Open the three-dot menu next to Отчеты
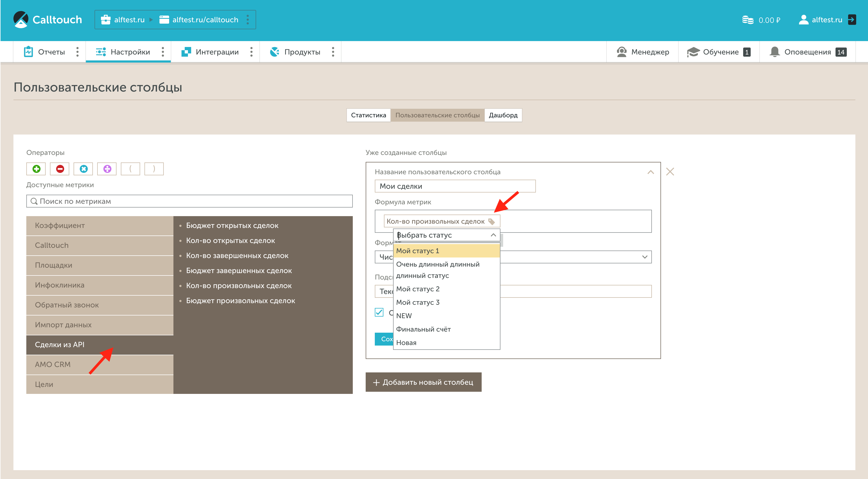Viewport: 868px width, 479px height. tap(78, 52)
